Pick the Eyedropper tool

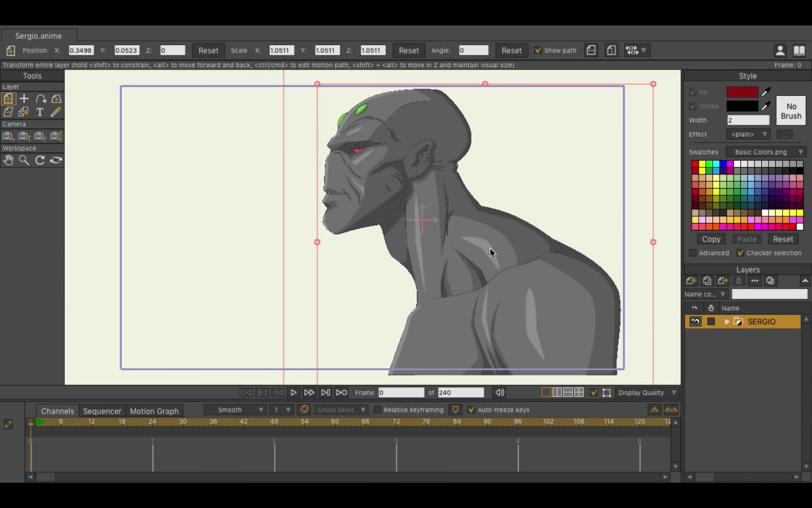pyautogui.click(x=55, y=112)
